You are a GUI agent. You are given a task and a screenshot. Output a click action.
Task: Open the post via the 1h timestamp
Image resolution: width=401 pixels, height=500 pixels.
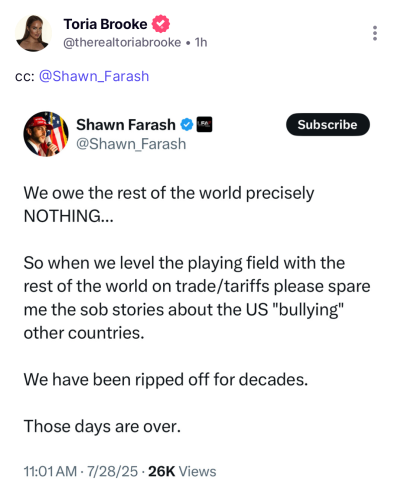(x=201, y=43)
